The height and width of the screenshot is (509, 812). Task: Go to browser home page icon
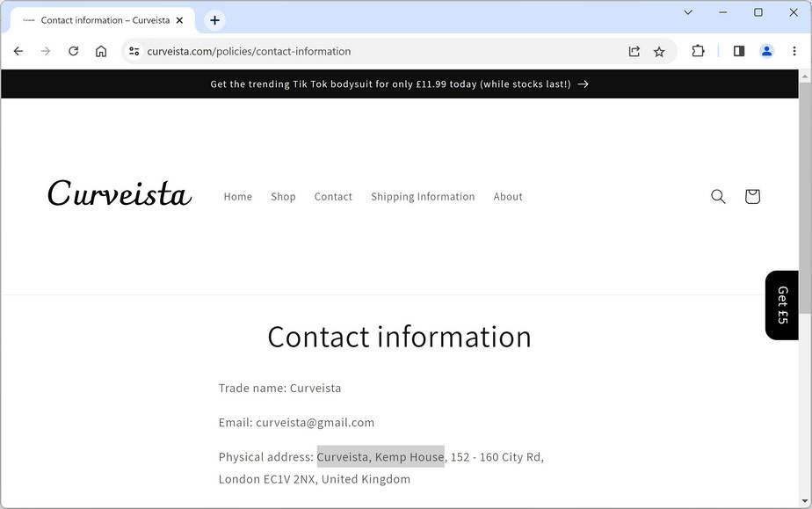coord(101,51)
